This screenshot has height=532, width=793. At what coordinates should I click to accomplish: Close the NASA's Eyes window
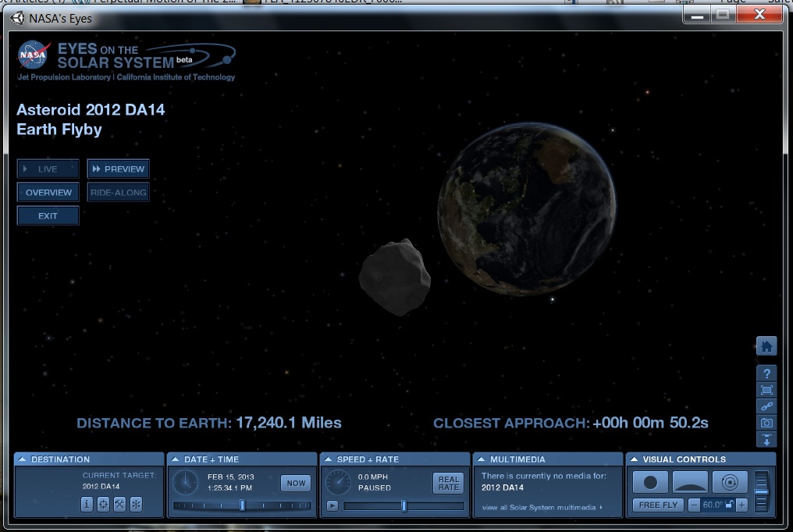(x=759, y=15)
